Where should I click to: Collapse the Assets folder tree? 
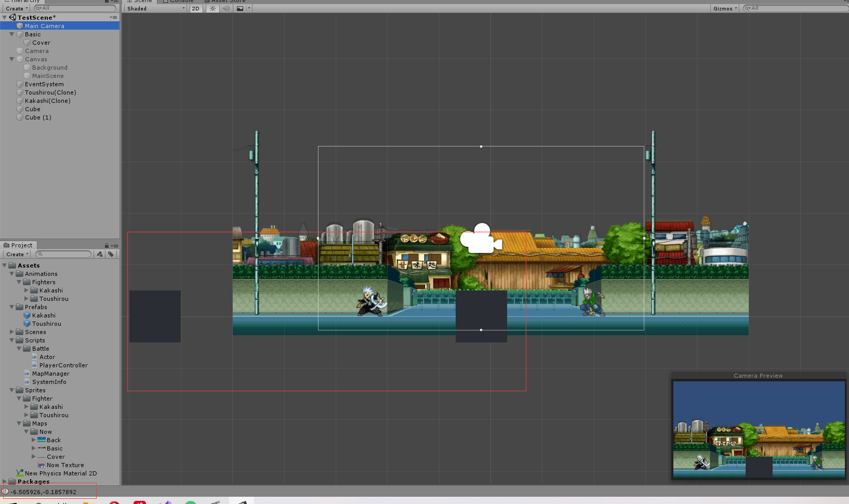5,266
